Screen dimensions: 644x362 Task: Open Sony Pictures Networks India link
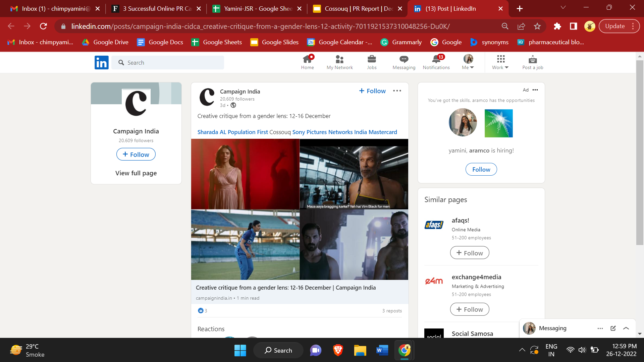click(329, 132)
